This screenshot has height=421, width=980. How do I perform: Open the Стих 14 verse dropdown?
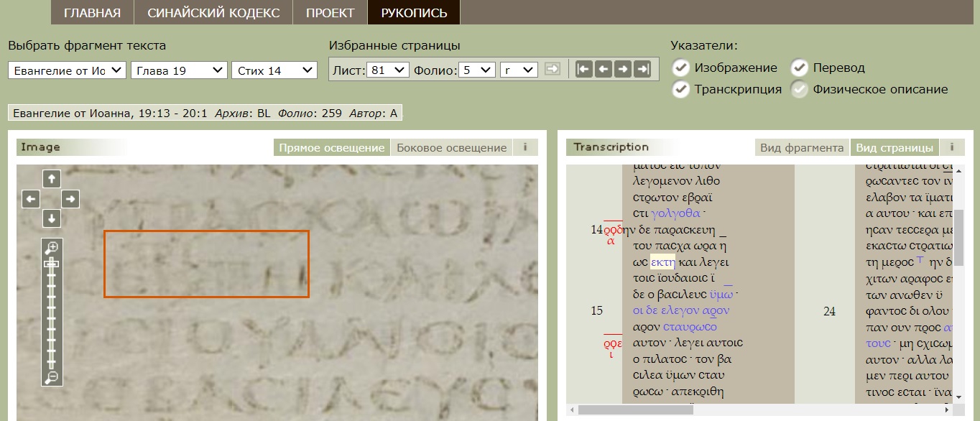click(x=274, y=70)
